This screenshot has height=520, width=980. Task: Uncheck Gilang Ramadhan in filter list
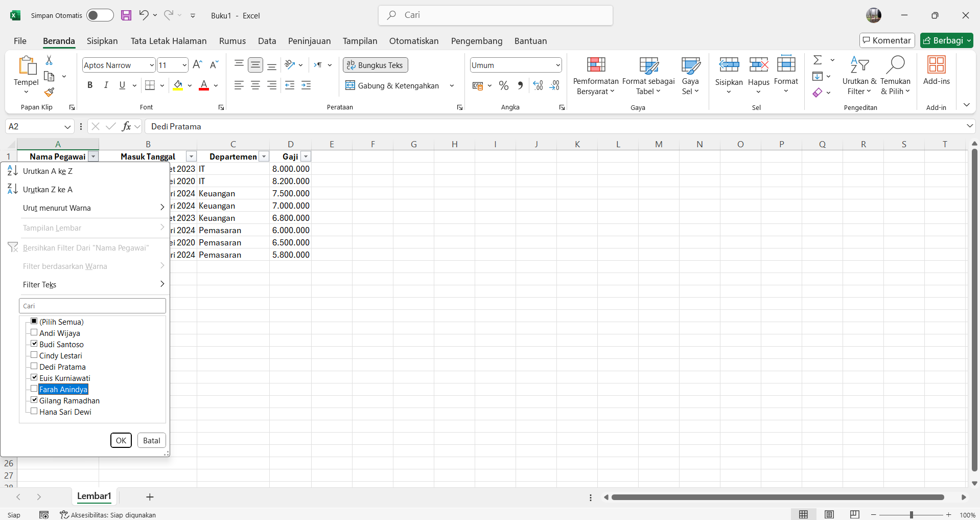34,400
